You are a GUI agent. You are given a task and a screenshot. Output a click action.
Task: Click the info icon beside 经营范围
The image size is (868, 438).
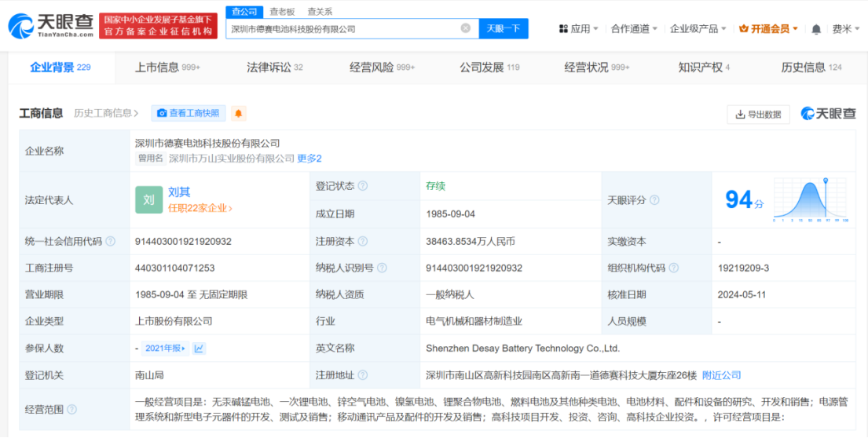(x=72, y=409)
